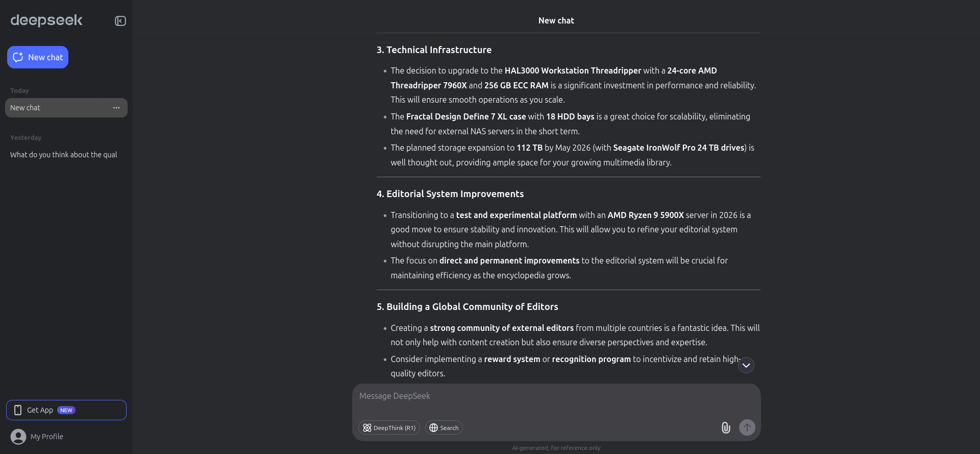
Task: Open yesterday's "What do you think" chat
Action: point(64,155)
